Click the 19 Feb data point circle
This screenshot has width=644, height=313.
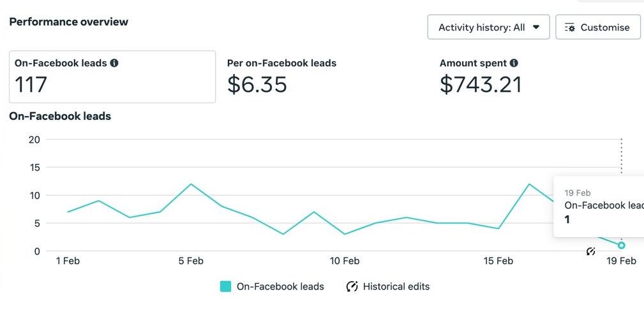(621, 245)
